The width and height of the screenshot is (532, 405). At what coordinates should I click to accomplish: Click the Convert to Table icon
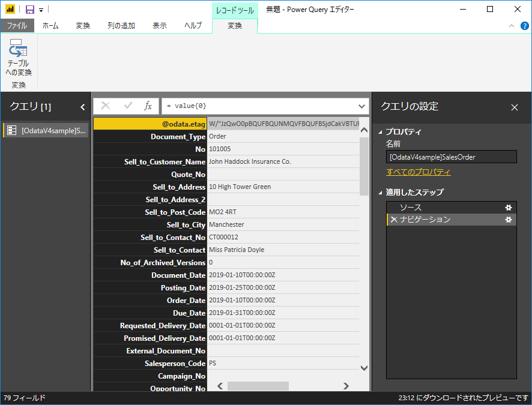tap(18, 49)
